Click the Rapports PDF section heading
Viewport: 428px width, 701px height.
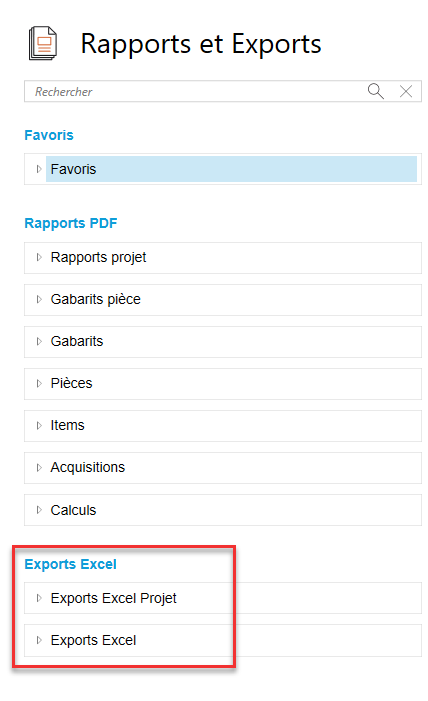click(71, 223)
